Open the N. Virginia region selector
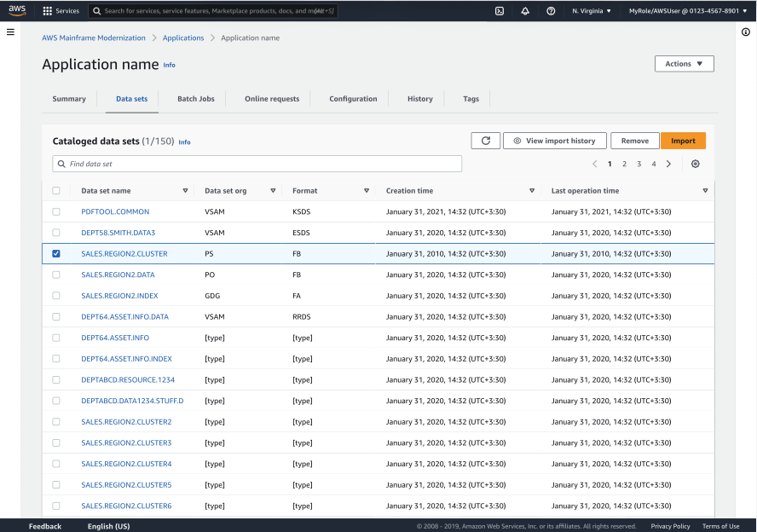Viewport: 757px width, 532px height. pyautogui.click(x=591, y=11)
